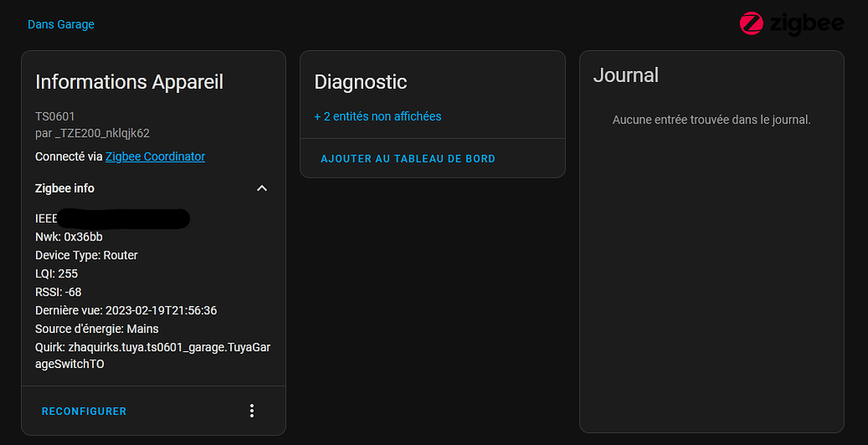Viewport: 868px width, 445px height.
Task: Click the Nwk address 0x36bb line
Action: point(69,237)
